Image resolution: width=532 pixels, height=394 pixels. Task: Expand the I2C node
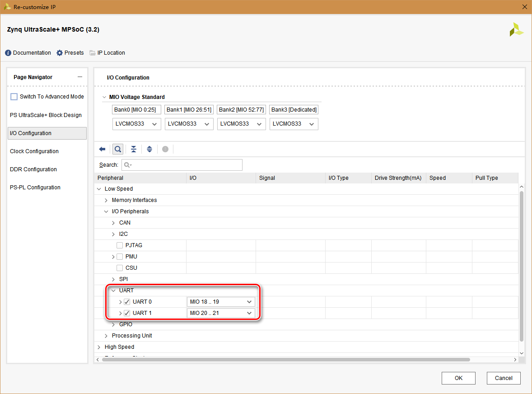pos(113,234)
